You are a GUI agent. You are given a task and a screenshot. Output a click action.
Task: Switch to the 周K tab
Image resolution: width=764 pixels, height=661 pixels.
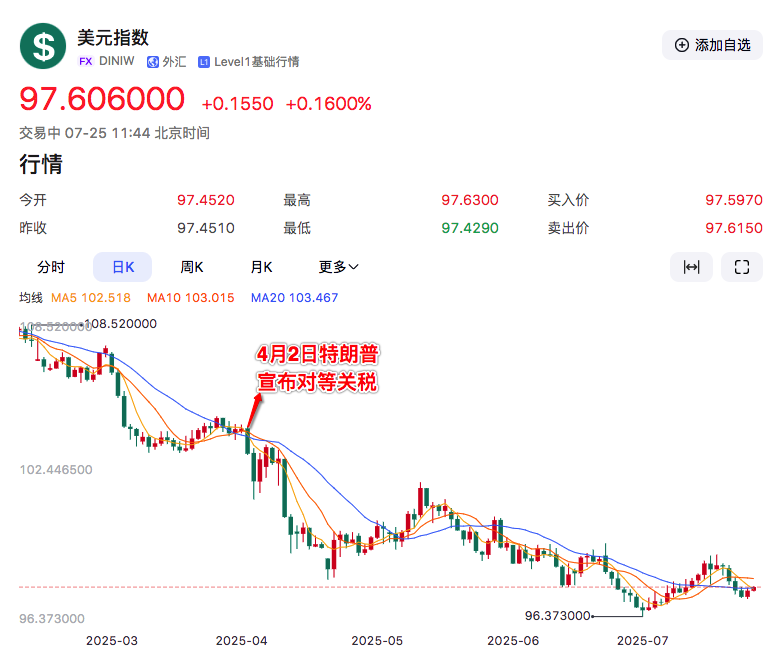[192, 267]
